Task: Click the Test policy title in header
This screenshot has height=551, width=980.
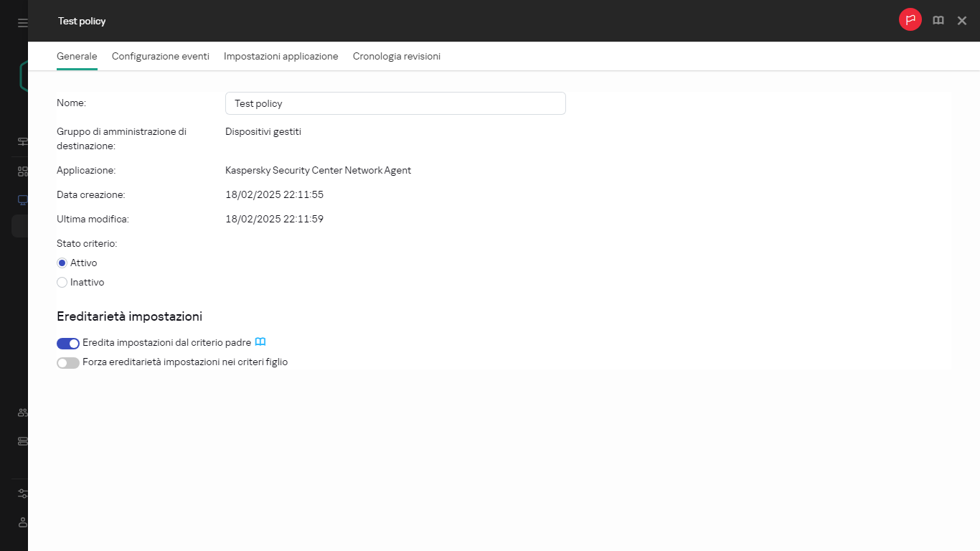Action: point(82,21)
